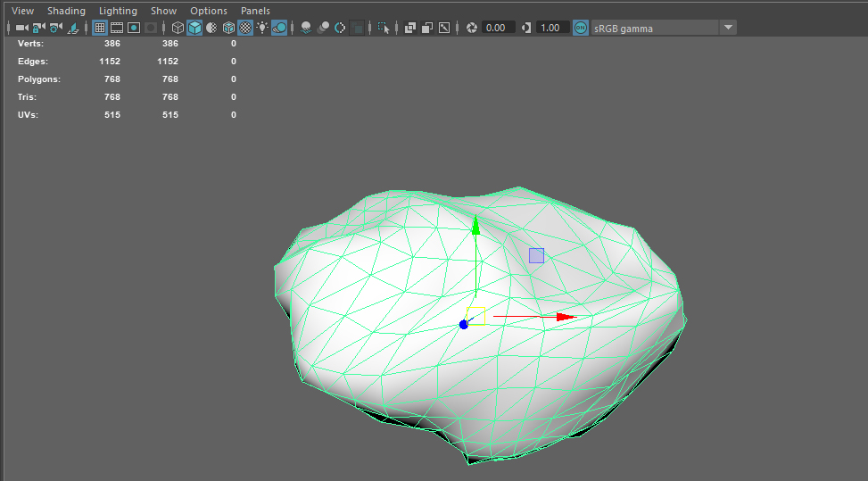Expand the view transform dropdown arrow
Screen dimensions: 868x481
728,28
